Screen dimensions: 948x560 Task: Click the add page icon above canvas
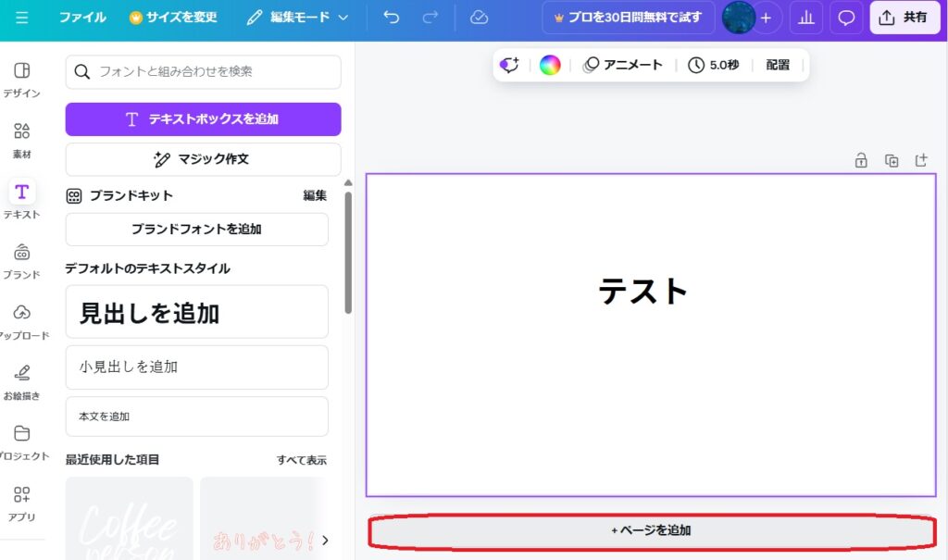[x=921, y=160]
